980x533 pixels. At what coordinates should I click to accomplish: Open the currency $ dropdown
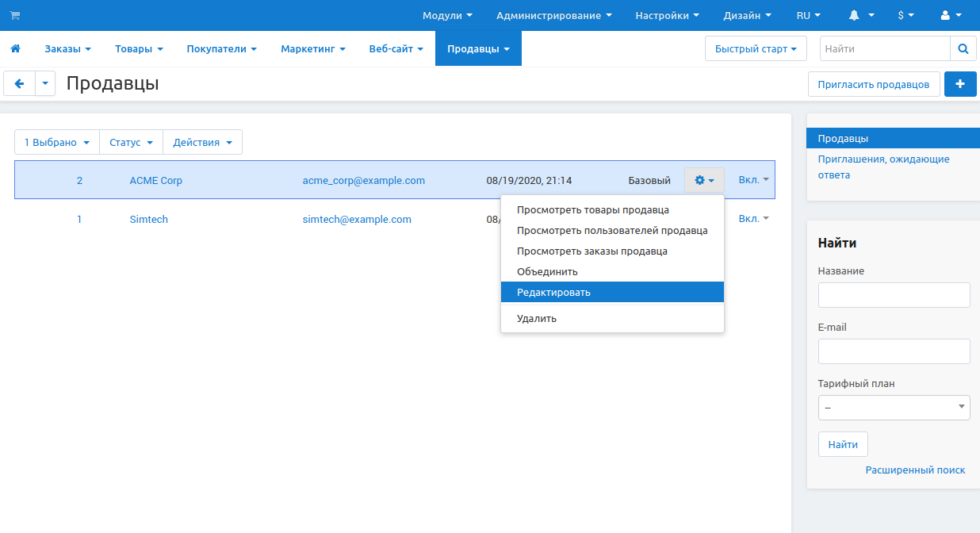point(905,16)
